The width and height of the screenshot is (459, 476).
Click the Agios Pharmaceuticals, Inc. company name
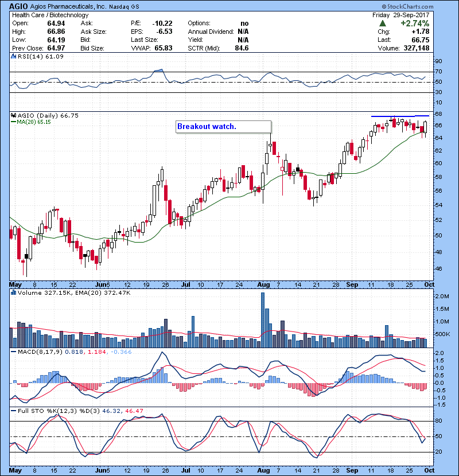tap(68, 7)
